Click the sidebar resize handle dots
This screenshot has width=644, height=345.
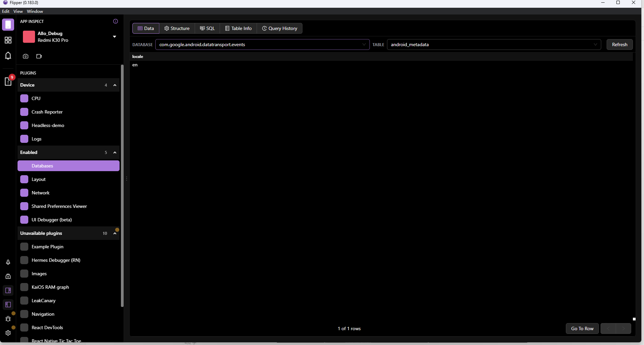127,179
